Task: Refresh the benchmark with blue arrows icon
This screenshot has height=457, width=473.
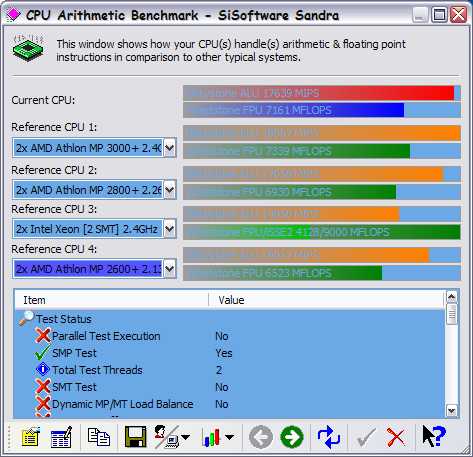Action: pos(329,437)
